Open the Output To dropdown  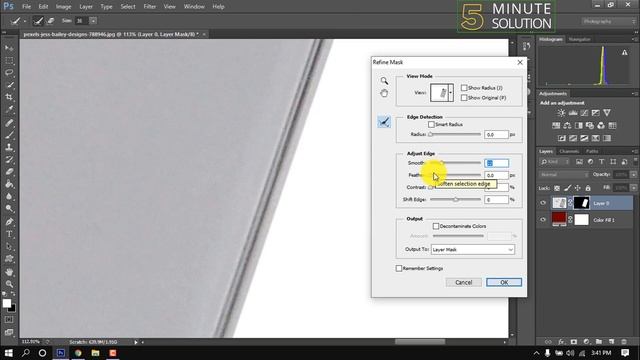pos(473,249)
